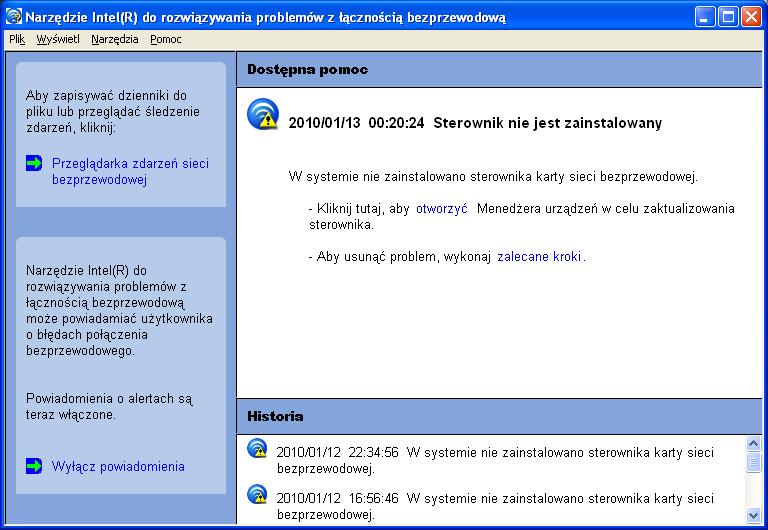Screen dimensions: 768x530
Task: Select history entry dated 2010/01/12 16:56:46
Action: (x=495, y=506)
